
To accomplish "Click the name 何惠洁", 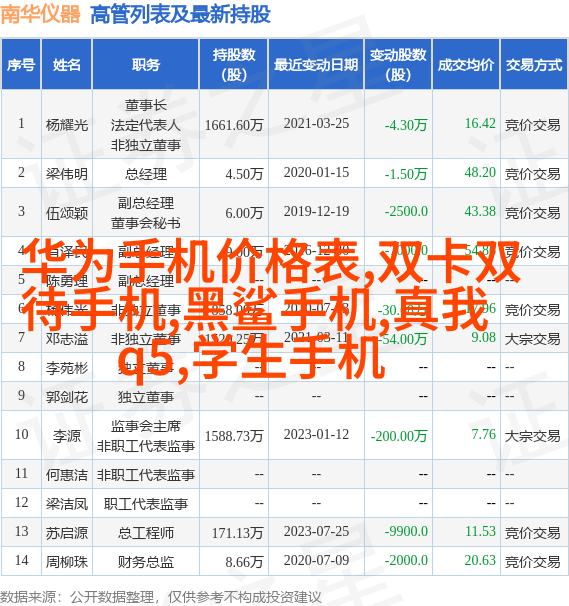I will click(x=67, y=475).
